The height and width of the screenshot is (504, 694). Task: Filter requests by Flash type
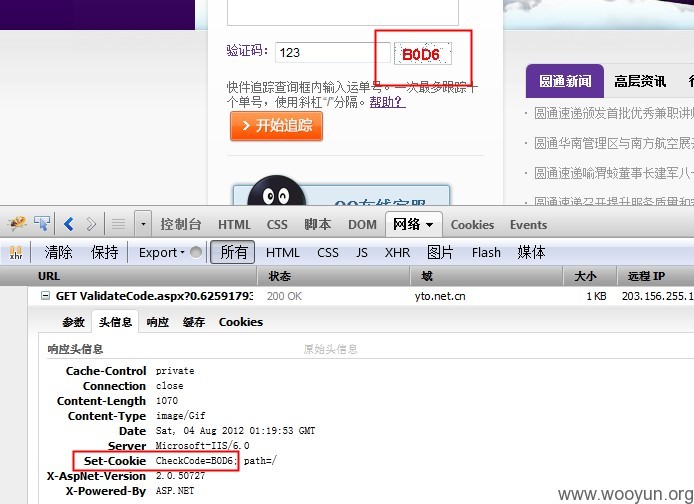(486, 253)
